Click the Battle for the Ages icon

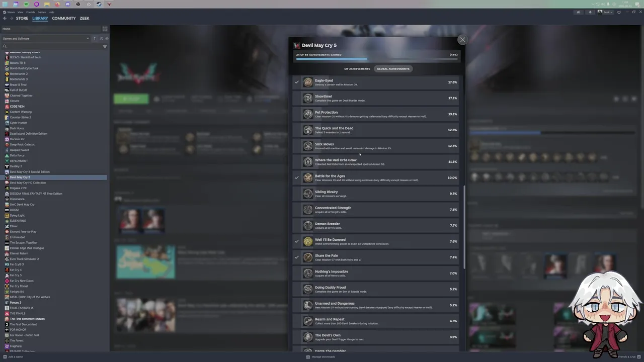tap(308, 177)
